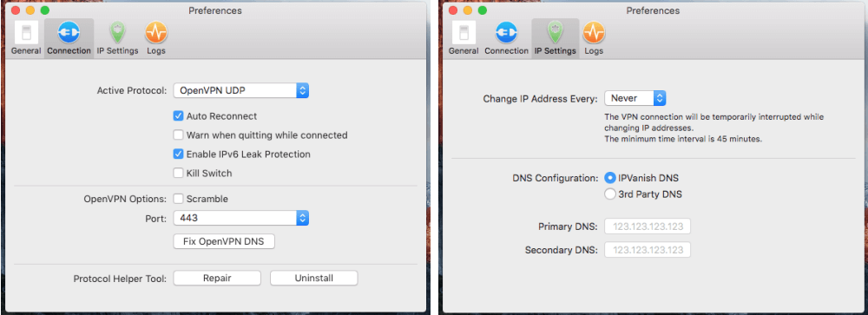The width and height of the screenshot is (868, 315).
Task: Click minimum time interval 45 minutes text
Action: click(683, 139)
